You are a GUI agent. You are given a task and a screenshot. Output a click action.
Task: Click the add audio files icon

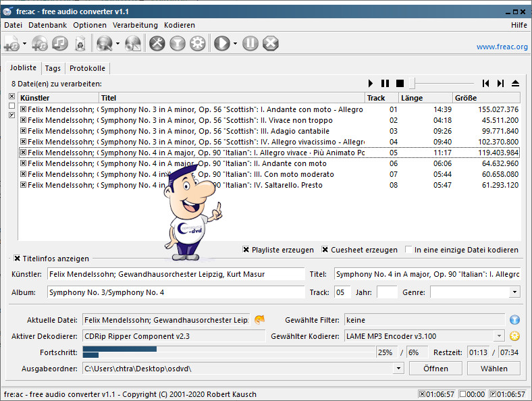[x=11, y=44]
